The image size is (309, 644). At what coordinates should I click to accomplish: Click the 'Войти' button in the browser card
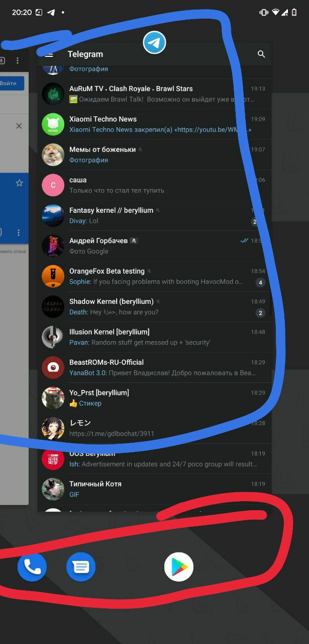point(11,84)
